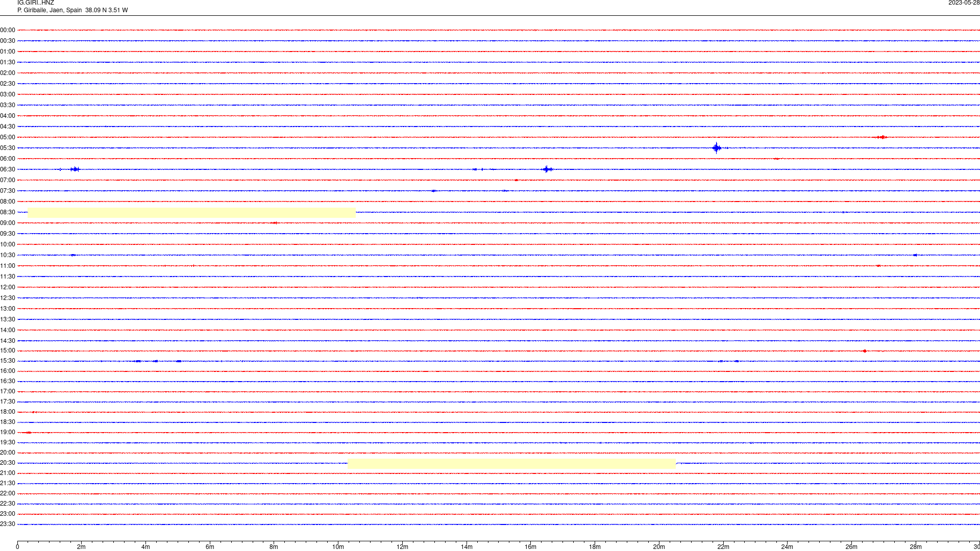Select the 10:30 time row label
This screenshot has width=980, height=551.
point(8,255)
